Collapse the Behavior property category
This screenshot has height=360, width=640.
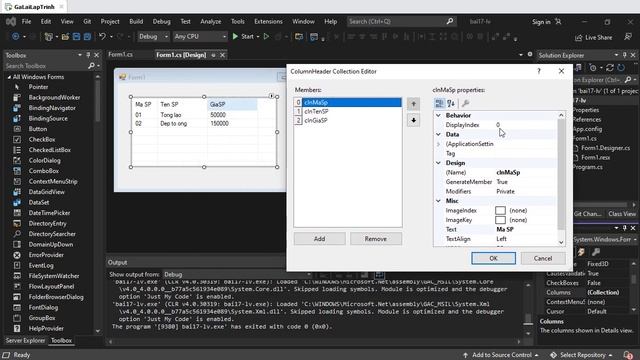[438, 116]
